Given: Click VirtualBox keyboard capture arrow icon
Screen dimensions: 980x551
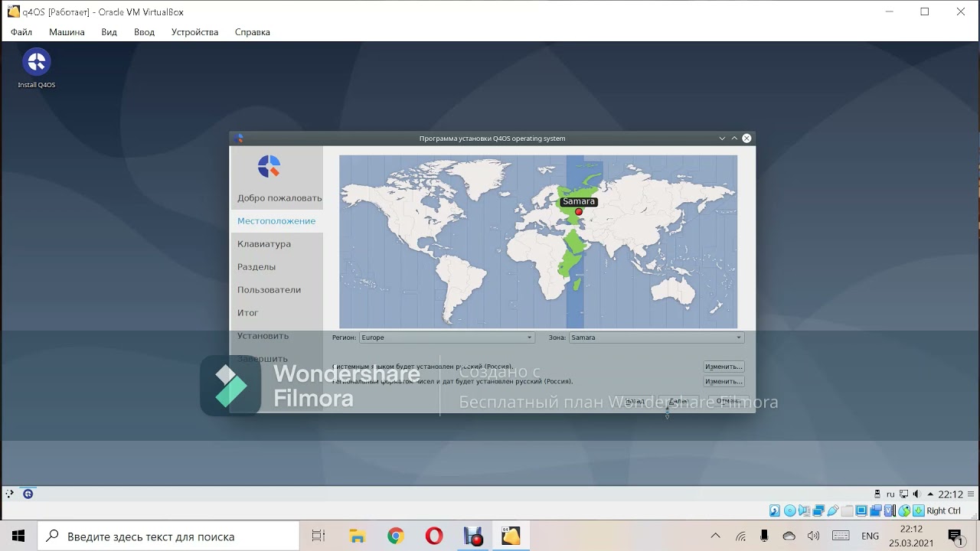Looking at the screenshot, I should [919, 510].
